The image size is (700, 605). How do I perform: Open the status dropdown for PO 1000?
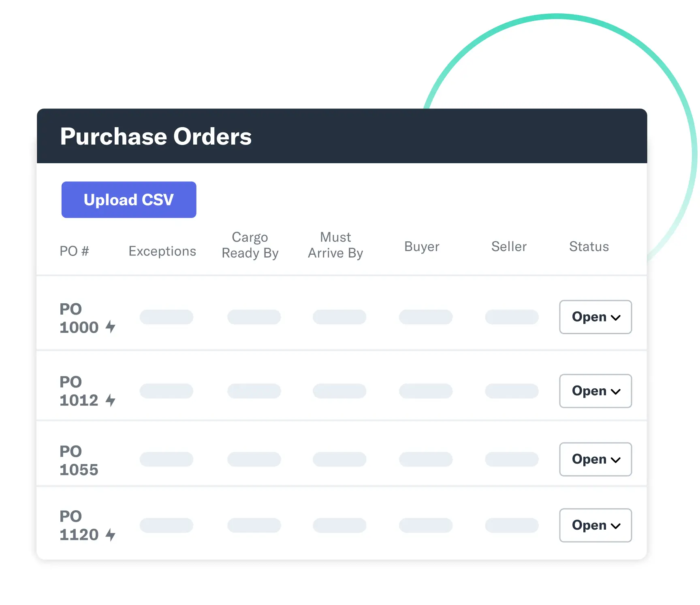[595, 317]
